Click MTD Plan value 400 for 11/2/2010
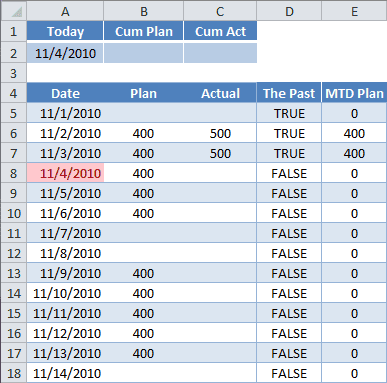 [x=354, y=133]
